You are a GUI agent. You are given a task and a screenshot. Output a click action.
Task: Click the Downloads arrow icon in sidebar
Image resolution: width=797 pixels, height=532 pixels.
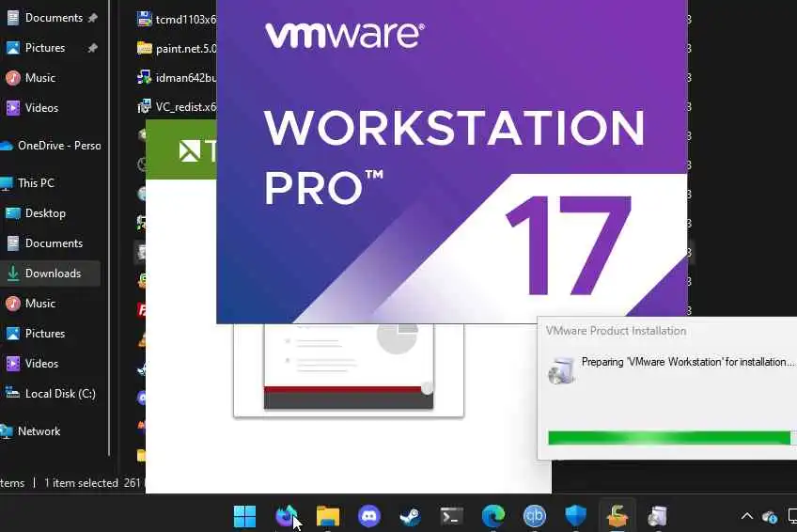tap(13, 274)
